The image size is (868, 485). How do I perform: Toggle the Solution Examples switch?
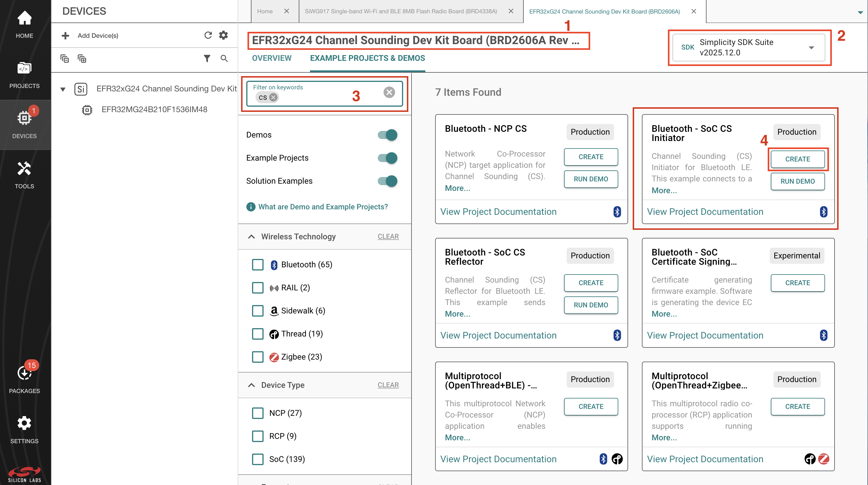coord(388,181)
